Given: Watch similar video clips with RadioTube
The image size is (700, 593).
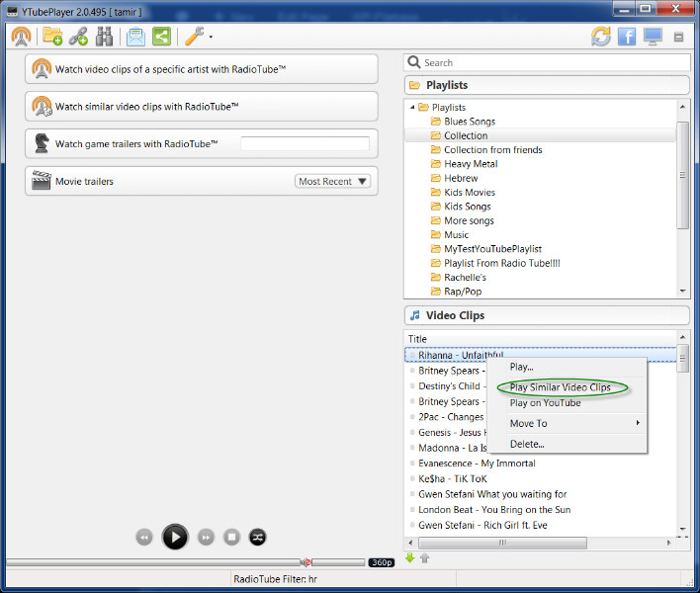Looking at the screenshot, I should 202,107.
